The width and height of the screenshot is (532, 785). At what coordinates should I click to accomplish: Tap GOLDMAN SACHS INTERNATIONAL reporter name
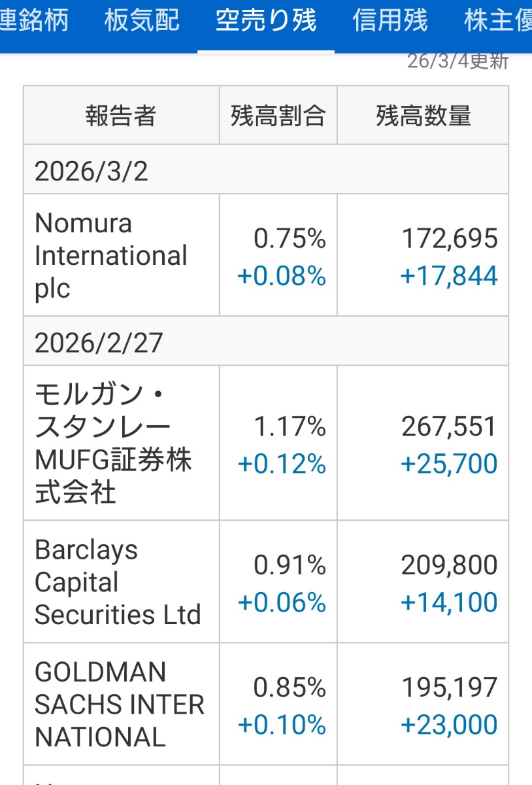point(120,705)
